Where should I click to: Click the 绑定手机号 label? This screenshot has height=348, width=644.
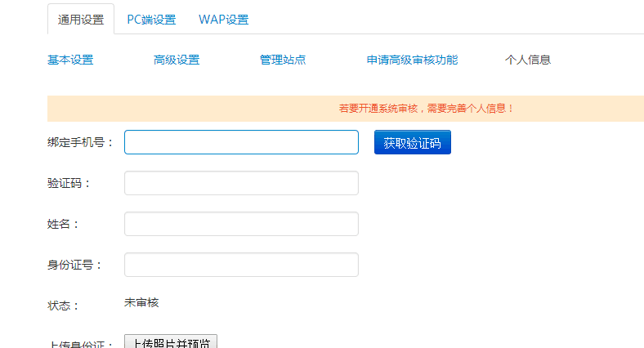[x=80, y=142]
